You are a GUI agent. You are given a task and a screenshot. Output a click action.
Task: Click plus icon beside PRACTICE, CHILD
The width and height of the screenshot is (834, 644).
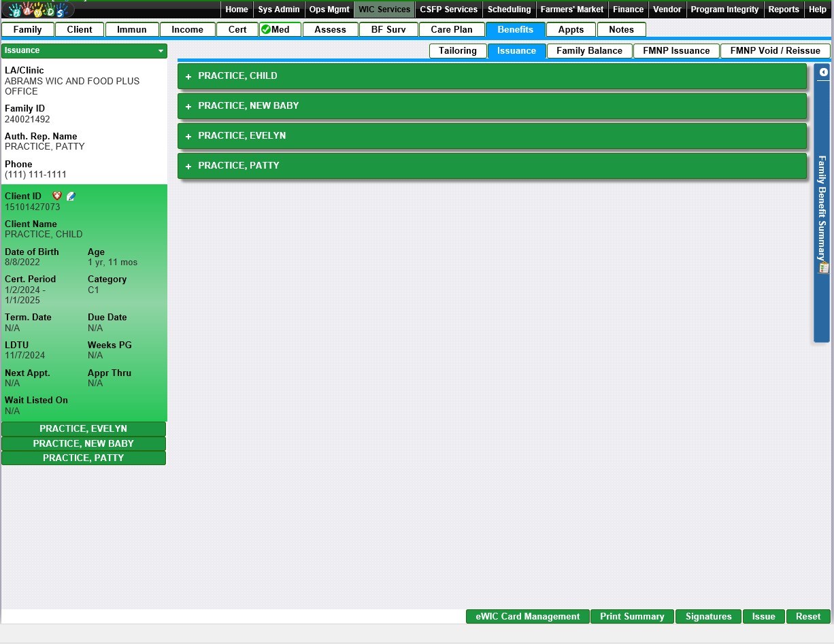point(188,77)
